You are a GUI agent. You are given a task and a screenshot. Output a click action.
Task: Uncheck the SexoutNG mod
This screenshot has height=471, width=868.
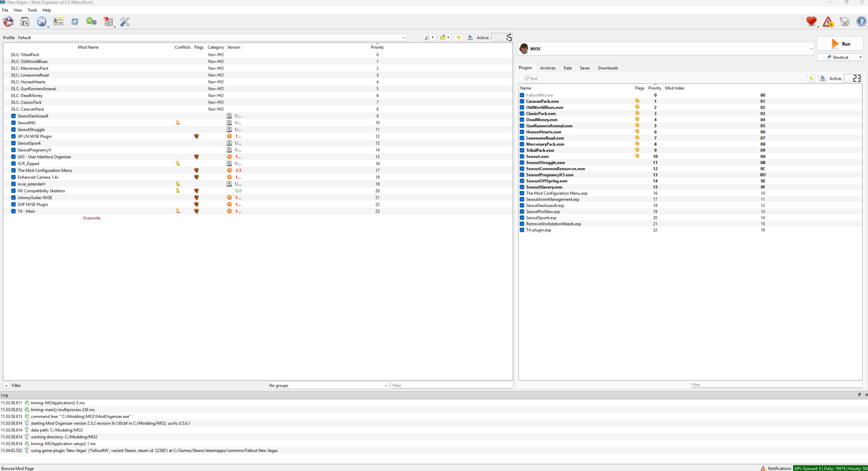point(13,122)
